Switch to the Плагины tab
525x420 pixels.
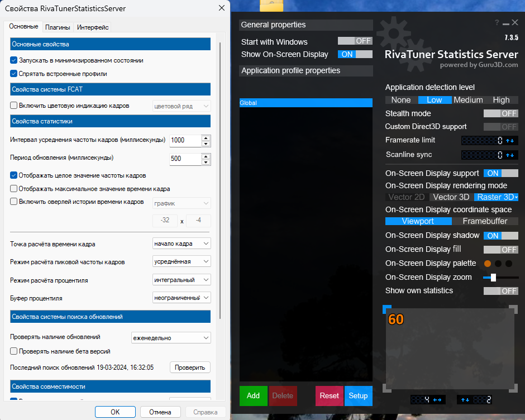click(x=58, y=27)
